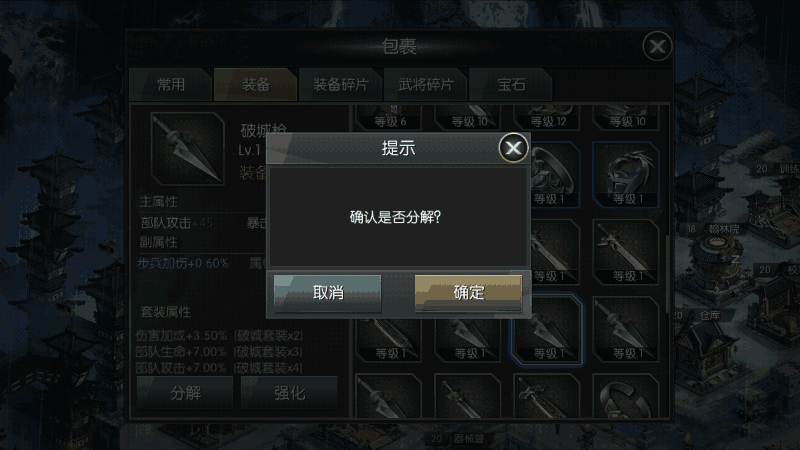Switch to the 常用 tab
The width and height of the screenshot is (800, 450).
[170, 84]
